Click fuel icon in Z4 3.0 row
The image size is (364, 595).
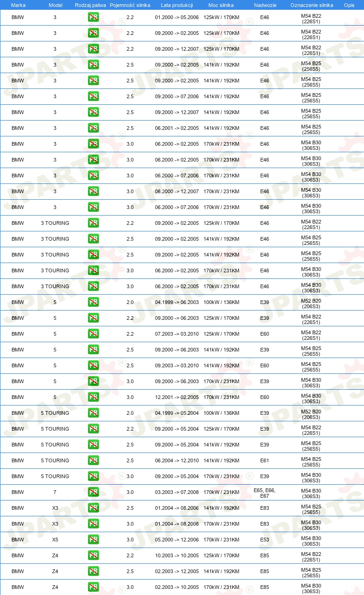(93, 588)
